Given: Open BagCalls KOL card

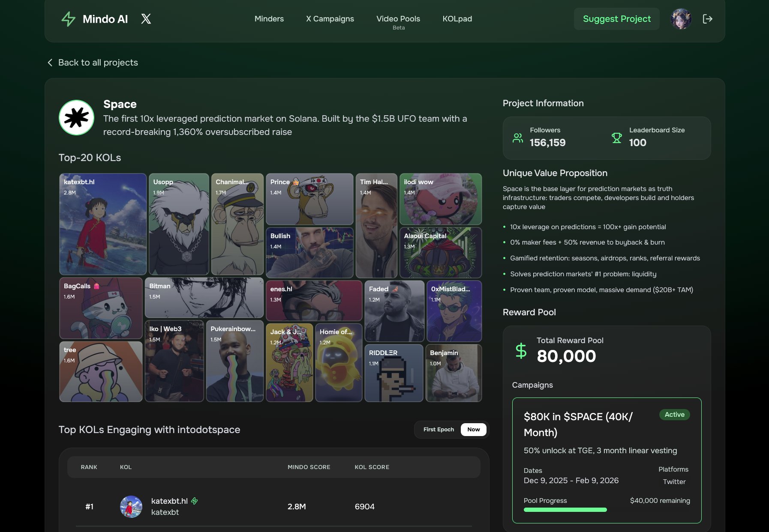Looking at the screenshot, I should (101, 308).
